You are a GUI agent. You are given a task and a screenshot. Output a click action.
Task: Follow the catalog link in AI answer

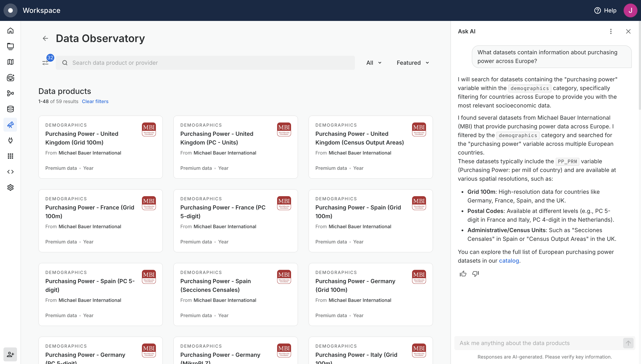tap(509, 260)
